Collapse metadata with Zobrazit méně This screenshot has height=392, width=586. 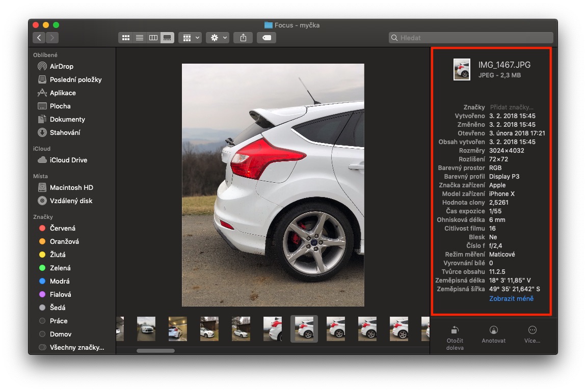[x=511, y=298]
